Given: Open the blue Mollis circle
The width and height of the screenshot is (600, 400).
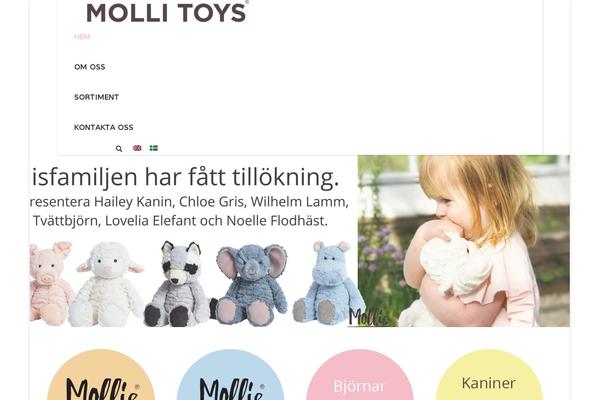Looking at the screenshot, I should pos(230,375).
